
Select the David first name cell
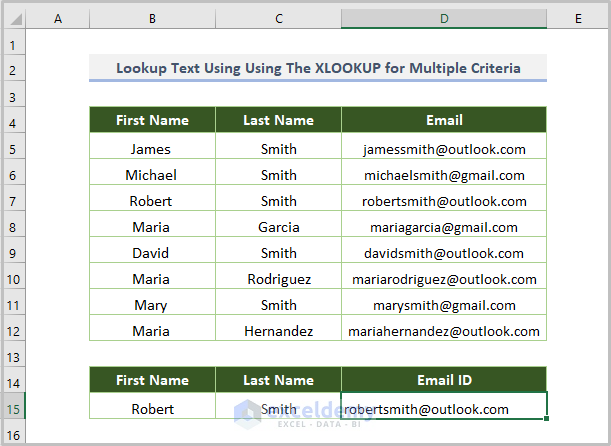[x=152, y=253]
